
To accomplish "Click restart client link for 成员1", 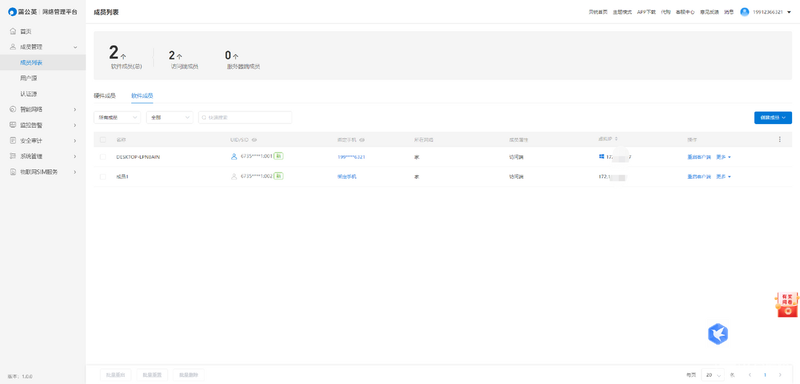I will click(x=699, y=176).
